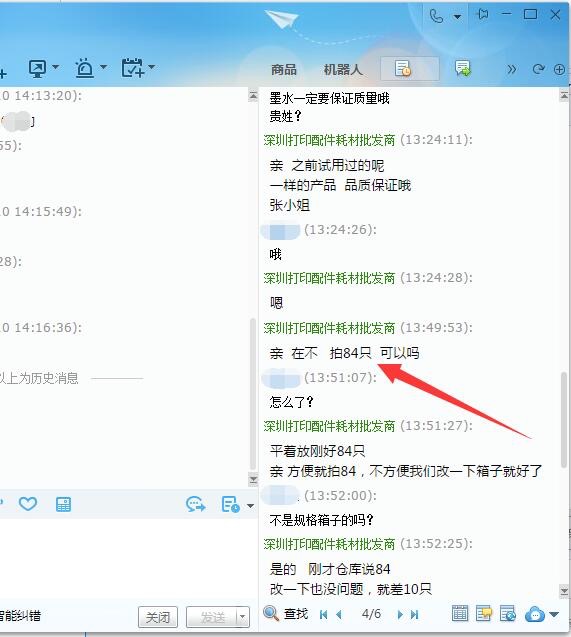Click the 查找 search history button

point(286,614)
